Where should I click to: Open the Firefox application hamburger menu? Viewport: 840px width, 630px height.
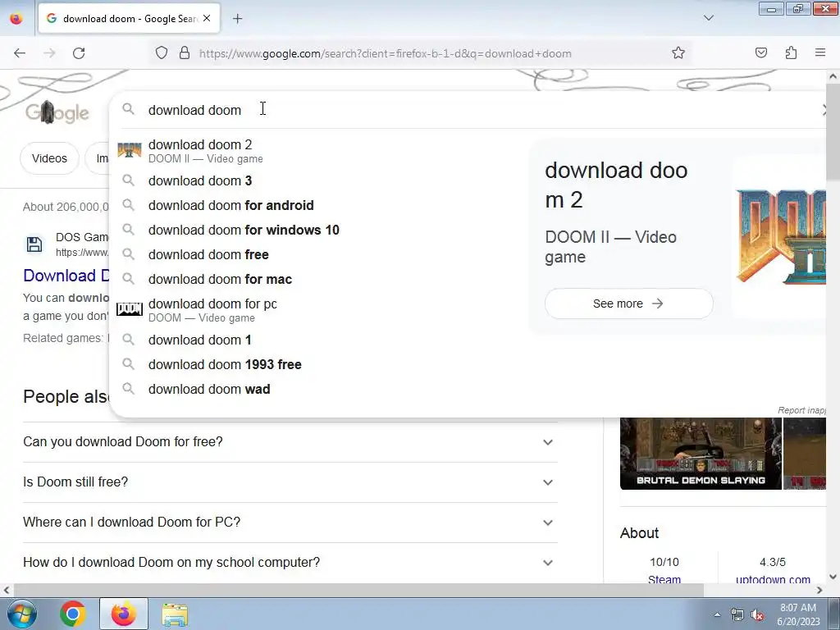pos(820,53)
